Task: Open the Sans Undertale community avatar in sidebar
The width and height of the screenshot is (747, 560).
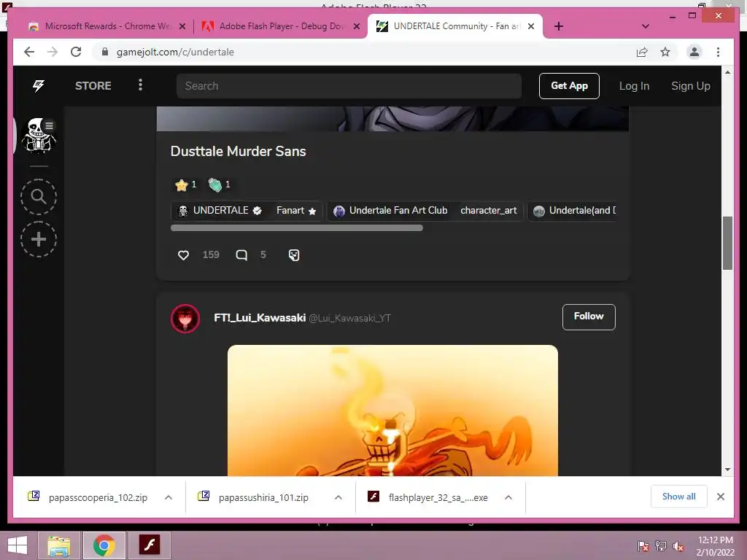Action: (x=39, y=135)
